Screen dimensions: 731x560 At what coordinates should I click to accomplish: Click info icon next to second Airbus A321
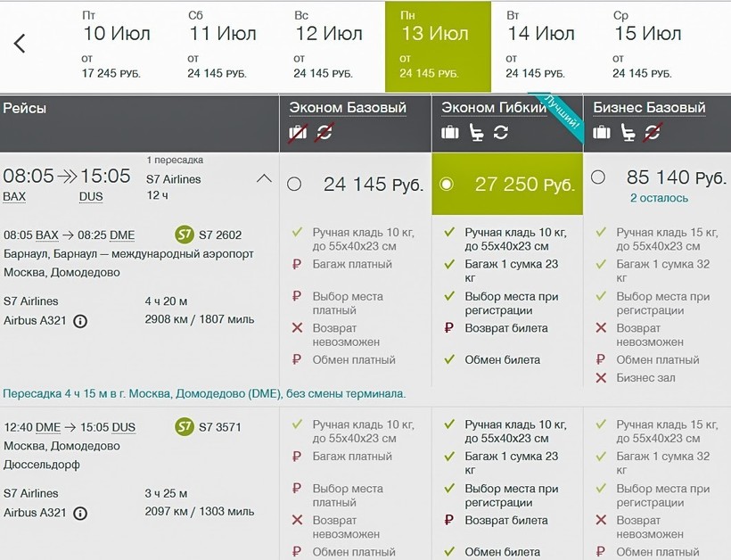coord(80,514)
